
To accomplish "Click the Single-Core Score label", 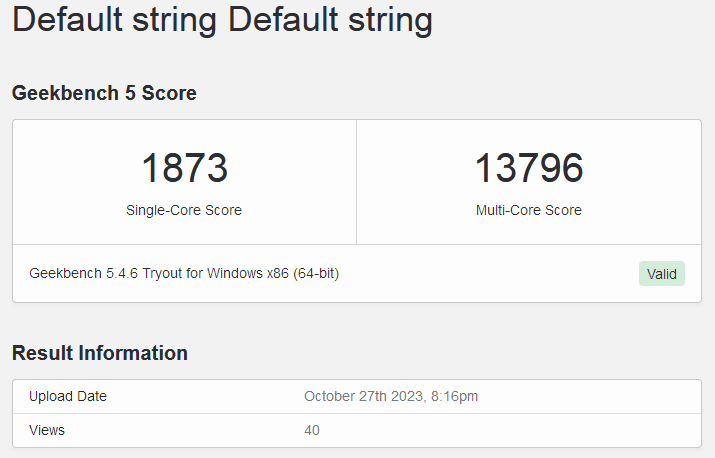I will coord(184,210).
